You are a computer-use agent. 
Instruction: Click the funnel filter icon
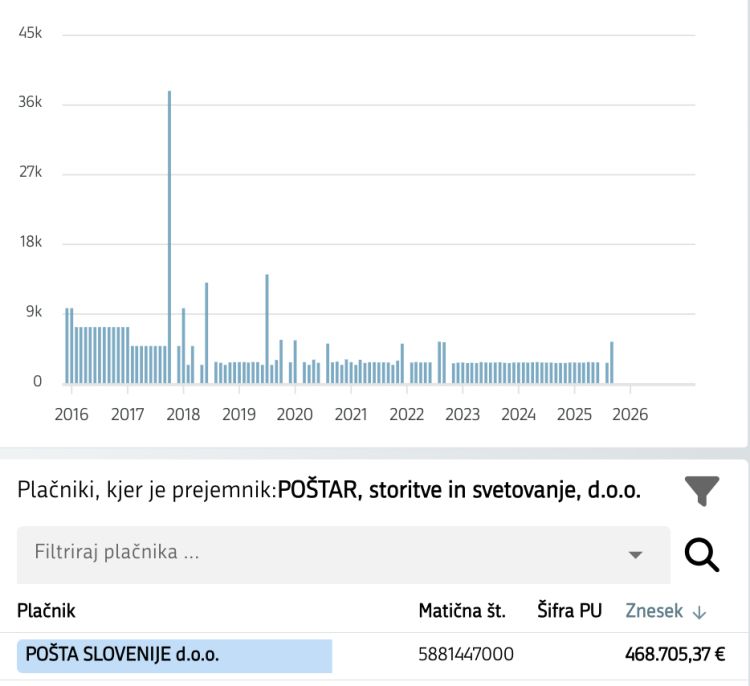[x=702, y=491]
